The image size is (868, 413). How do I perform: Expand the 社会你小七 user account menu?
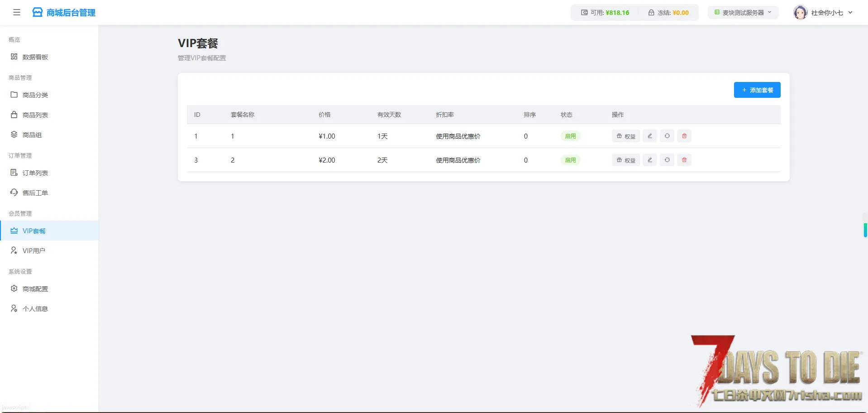[x=831, y=13]
